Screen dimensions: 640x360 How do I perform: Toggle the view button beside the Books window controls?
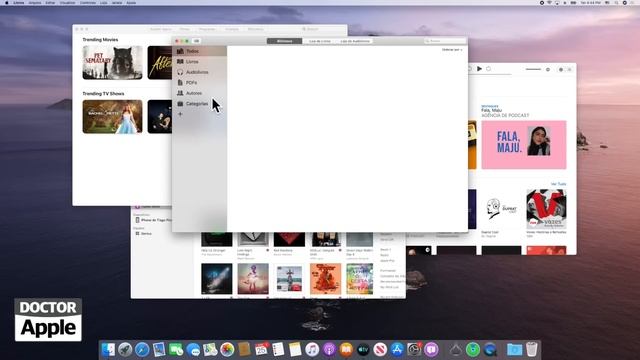(196, 41)
